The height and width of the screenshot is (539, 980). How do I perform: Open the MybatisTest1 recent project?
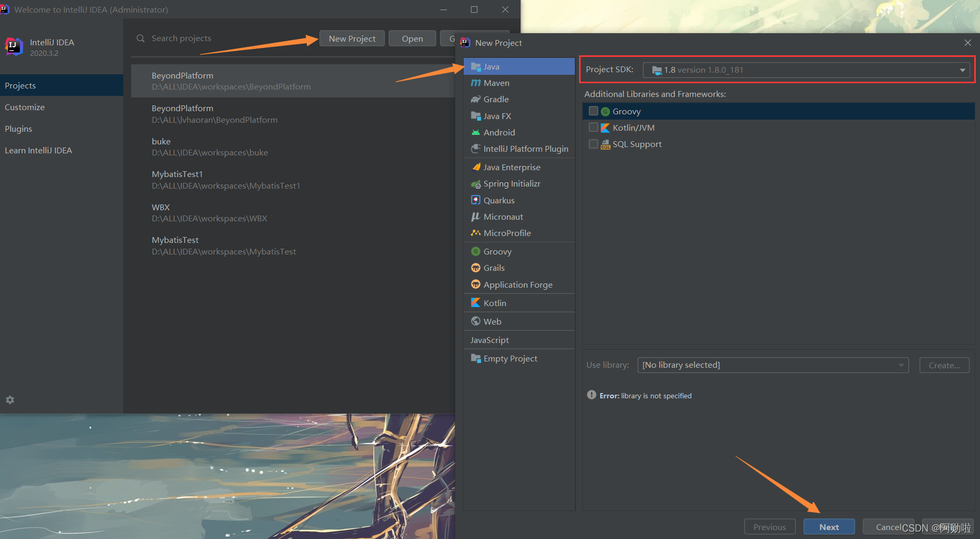[293, 180]
